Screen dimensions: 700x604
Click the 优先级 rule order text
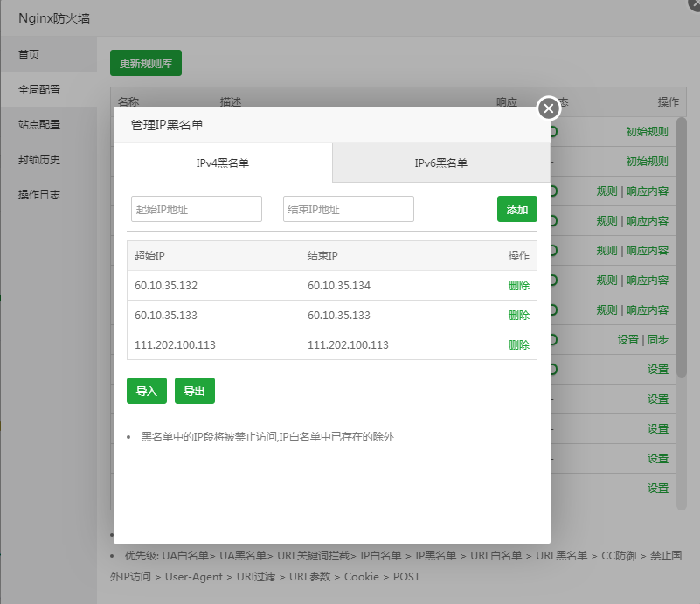point(396,566)
